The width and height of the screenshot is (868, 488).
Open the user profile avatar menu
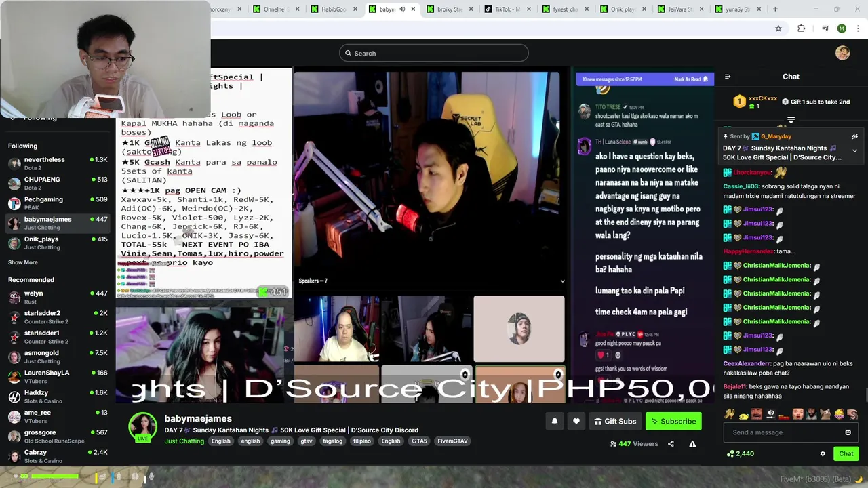[842, 53]
